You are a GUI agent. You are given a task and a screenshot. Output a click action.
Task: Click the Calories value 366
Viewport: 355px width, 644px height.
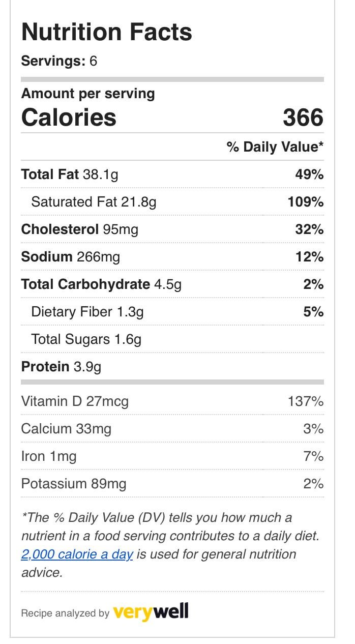pos(303,118)
